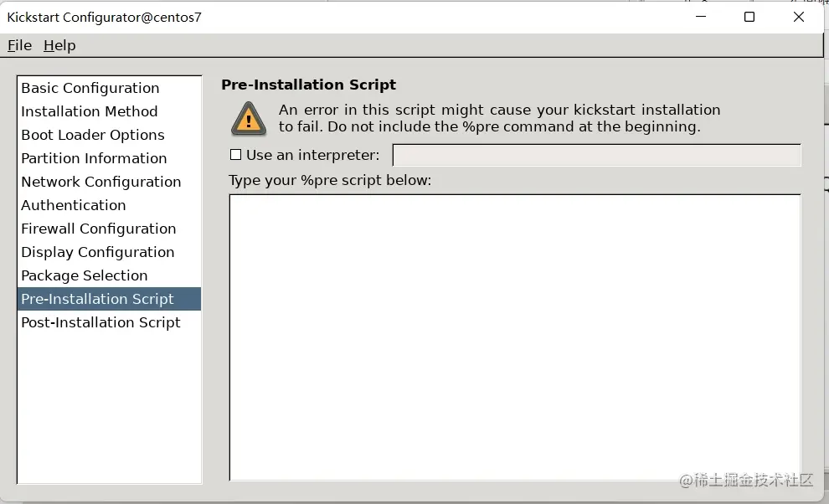Select Installation Method in the sidebar
829x504 pixels.
[x=110, y=111]
